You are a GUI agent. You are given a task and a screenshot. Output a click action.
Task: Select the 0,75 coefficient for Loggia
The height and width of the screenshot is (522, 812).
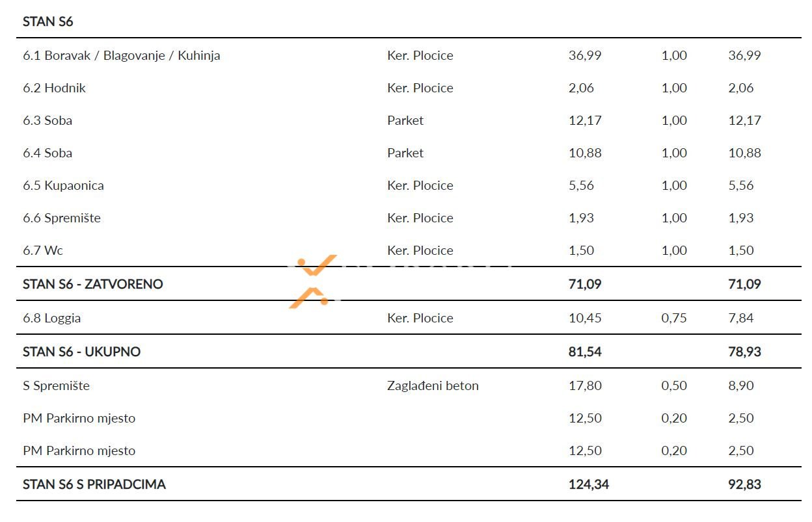[673, 318]
